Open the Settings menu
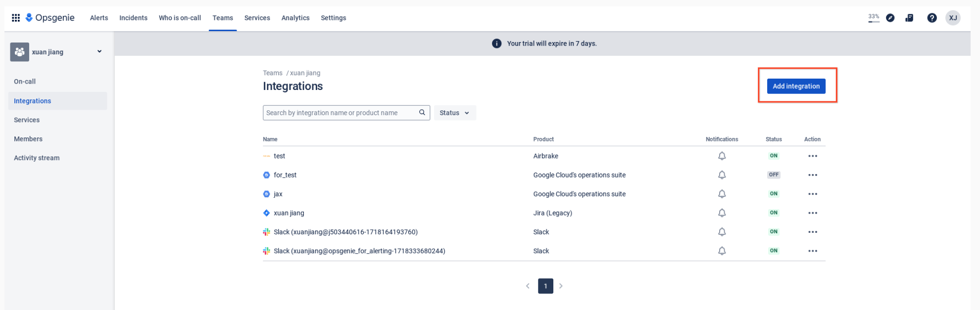Image resolution: width=980 pixels, height=310 pixels. [x=333, y=18]
